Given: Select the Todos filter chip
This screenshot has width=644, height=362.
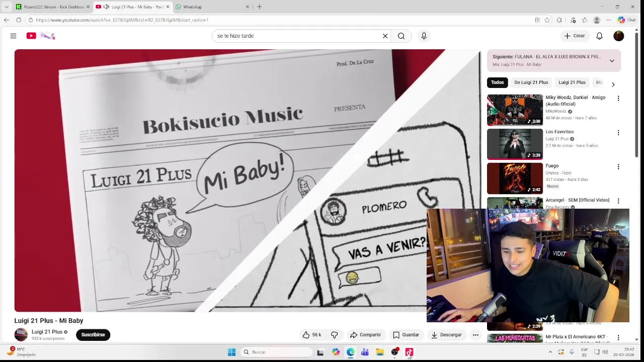Looking at the screenshot, I should coord(498,82).
